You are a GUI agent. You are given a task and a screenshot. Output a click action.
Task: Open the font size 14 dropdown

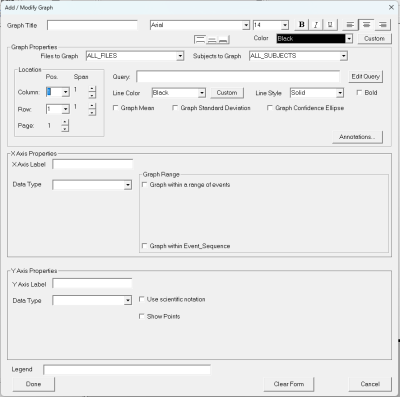click(285, 25)
